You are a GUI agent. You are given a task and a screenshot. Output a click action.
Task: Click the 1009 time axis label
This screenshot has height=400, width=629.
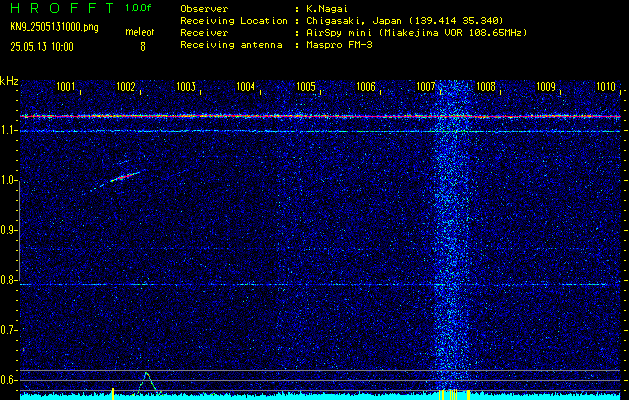546,86
